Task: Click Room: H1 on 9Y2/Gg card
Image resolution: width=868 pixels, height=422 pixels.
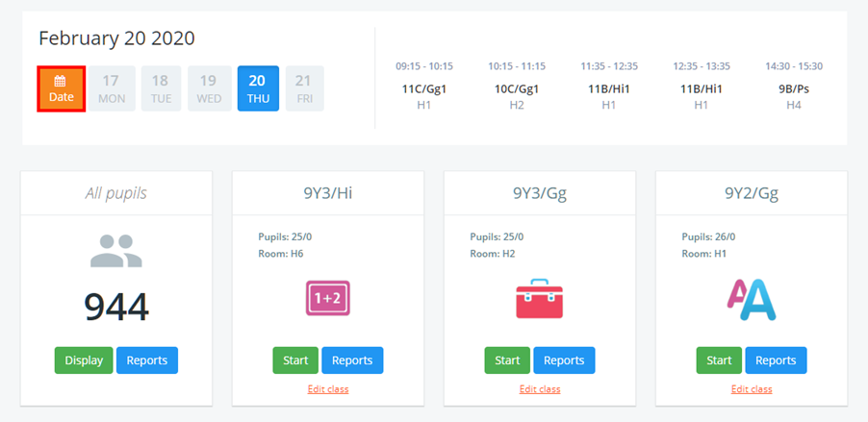Action: (703, 255)
